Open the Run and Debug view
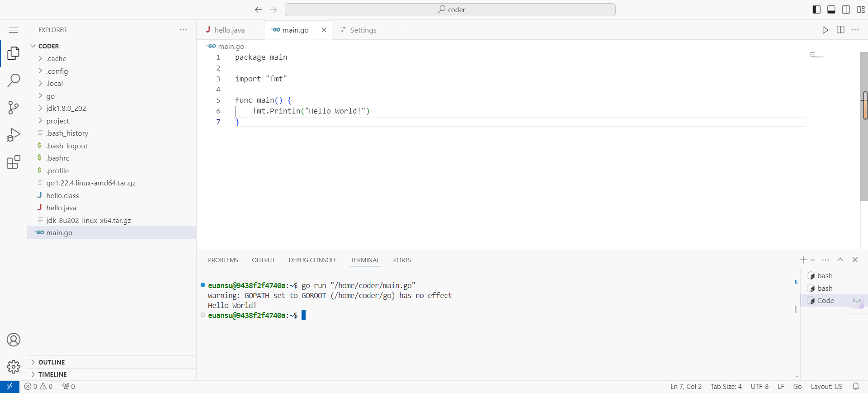Image resolution: width=868 pixels, height=393 pixels. pos(14,135)
